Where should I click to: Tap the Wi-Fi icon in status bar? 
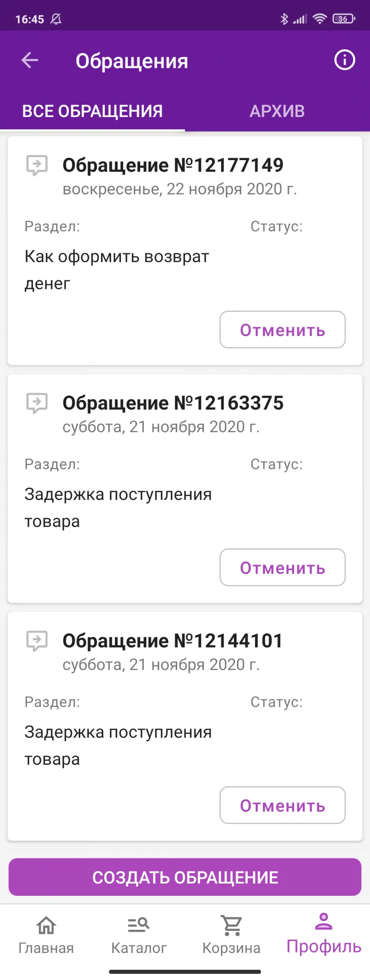click(x=319, y=18)
